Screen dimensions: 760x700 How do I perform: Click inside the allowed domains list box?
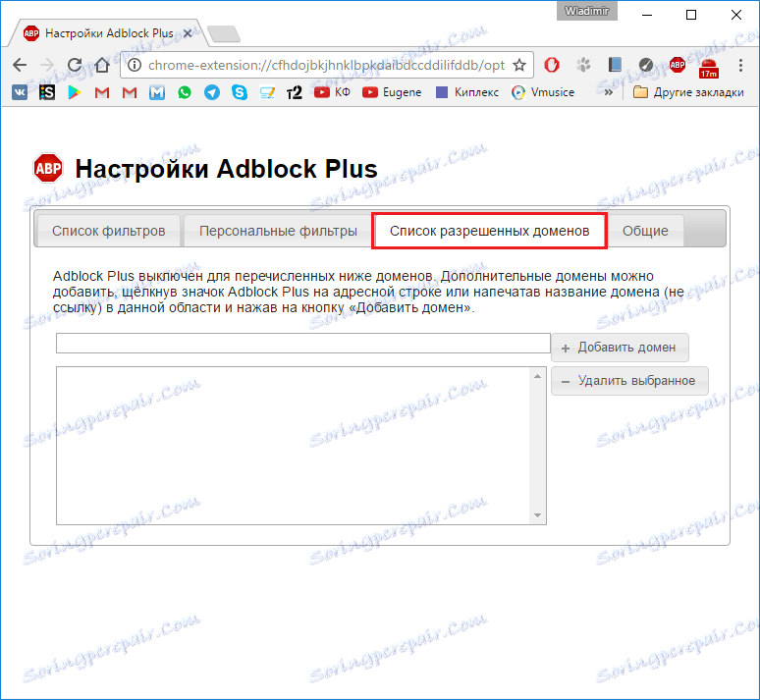coord(294,446)
